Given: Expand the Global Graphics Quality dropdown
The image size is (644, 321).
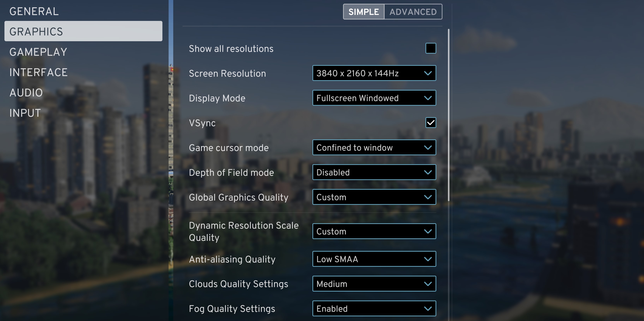Looking at the screenshot, I should (373, 197).
